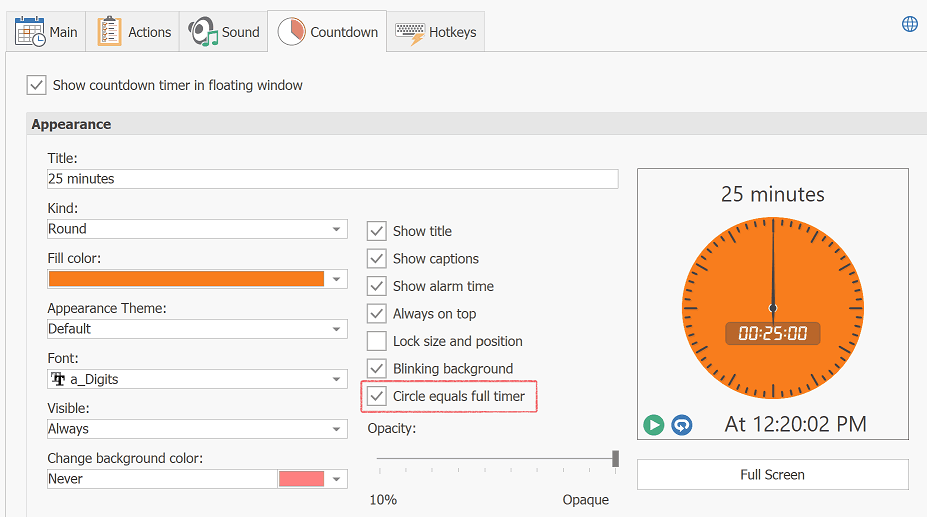927x517 pixels.
Task: Click the orange round clock preview
Action: (x=773, y=308)
